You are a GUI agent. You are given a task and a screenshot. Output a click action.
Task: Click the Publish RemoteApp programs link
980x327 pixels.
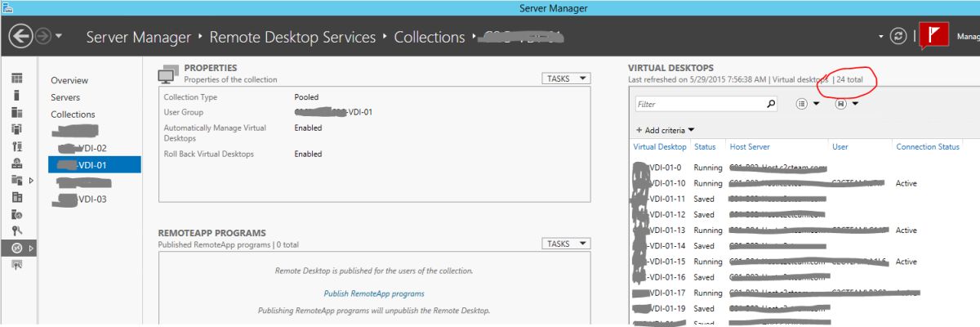pyautogui.click(x=374, y=293)
